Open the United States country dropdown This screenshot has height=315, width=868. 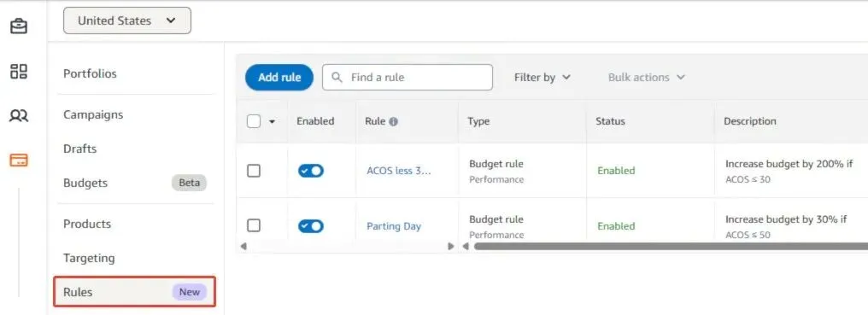point(127,20)
